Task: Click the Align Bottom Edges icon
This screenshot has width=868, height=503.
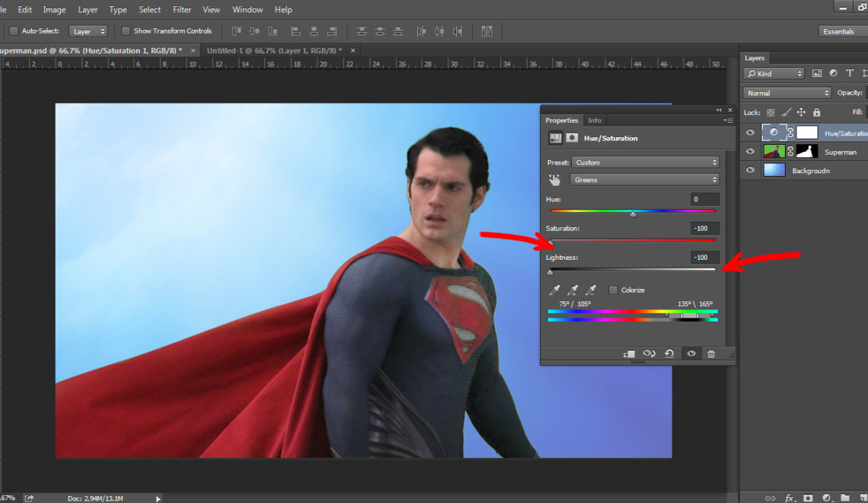Action: [x=273, y=31]
